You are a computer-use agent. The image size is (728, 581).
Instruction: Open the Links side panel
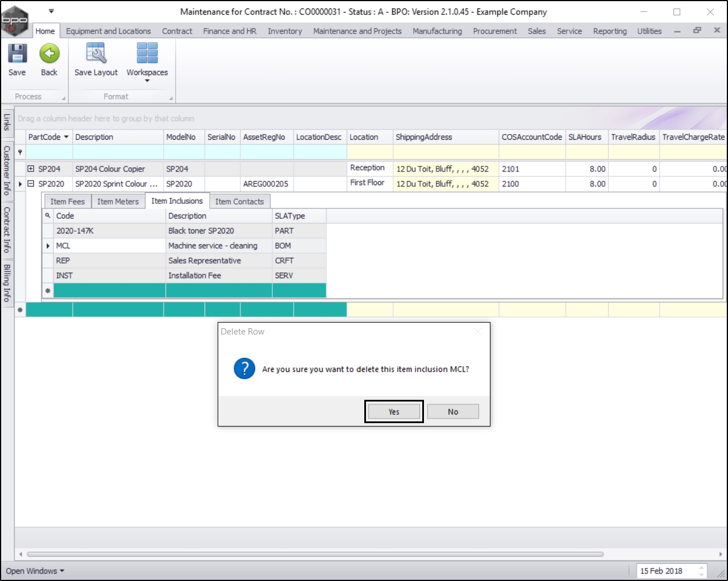coord(7,122)
